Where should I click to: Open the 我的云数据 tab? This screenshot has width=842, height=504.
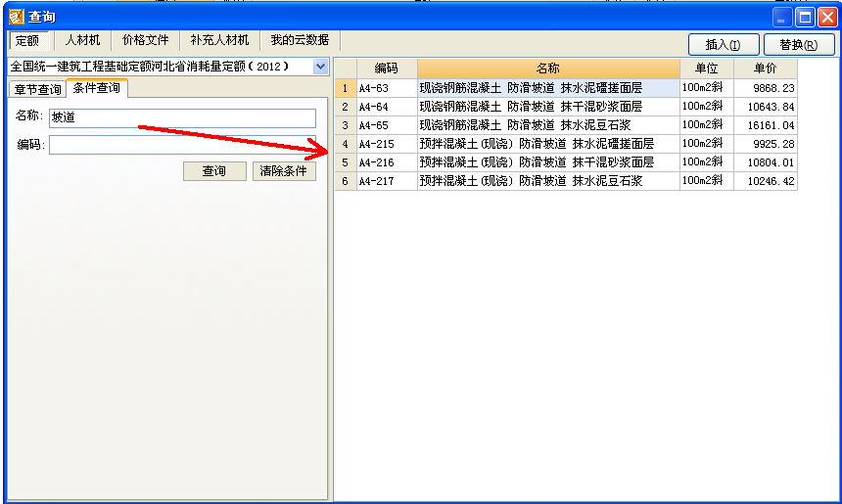pyautogui.click(x=300, y=40)
